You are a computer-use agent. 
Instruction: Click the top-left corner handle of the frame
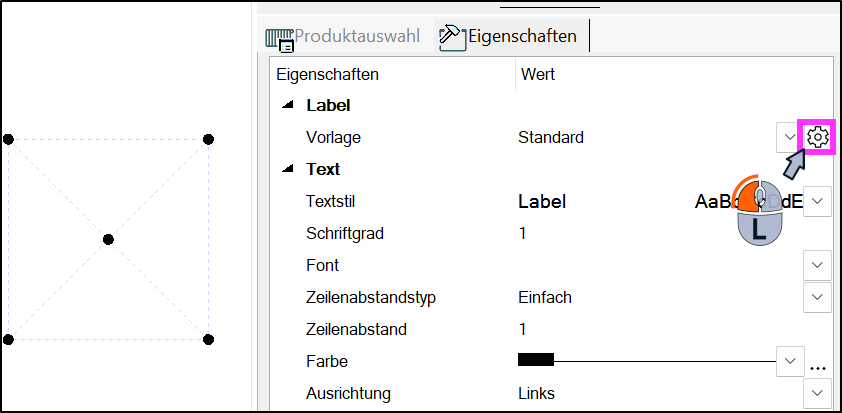pyautogui.click(x=8, y=139)
